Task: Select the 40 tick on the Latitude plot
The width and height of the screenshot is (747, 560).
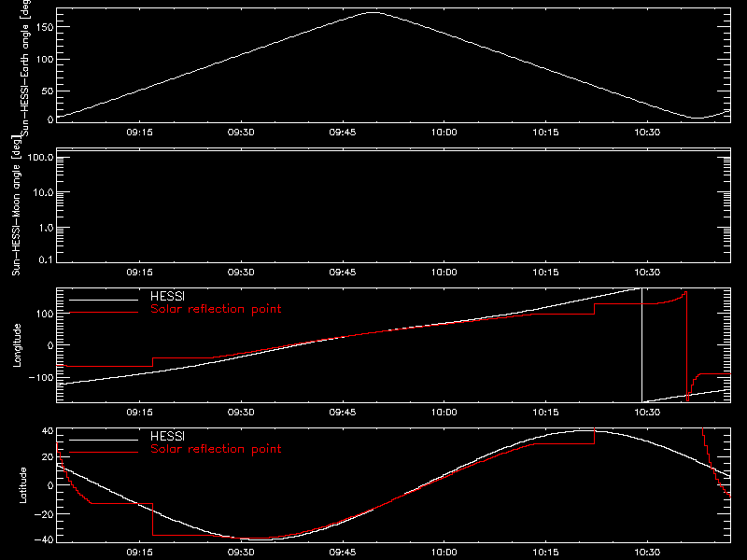Action: click(x=48, y=431)
